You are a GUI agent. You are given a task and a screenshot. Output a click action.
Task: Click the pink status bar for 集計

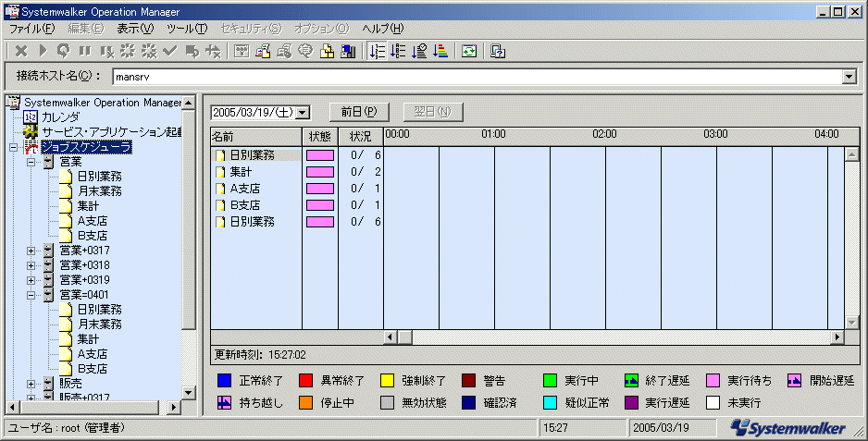click(320, 172)
